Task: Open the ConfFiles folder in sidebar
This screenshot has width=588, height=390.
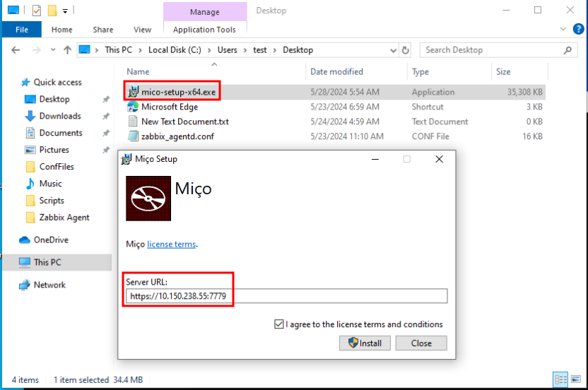Action: coord(57,167)
